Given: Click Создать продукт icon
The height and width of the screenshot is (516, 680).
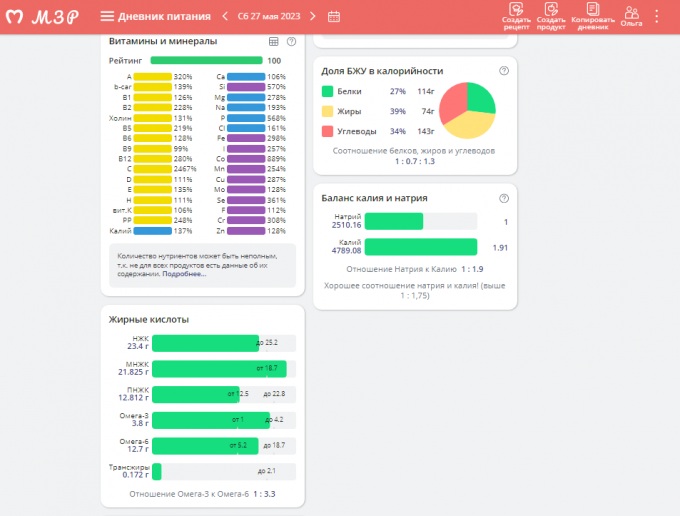Looking at the screenshot, I should (550, 15).
